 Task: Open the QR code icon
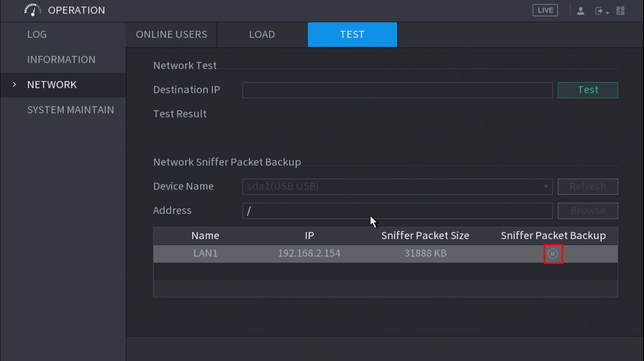click(620, 11)
